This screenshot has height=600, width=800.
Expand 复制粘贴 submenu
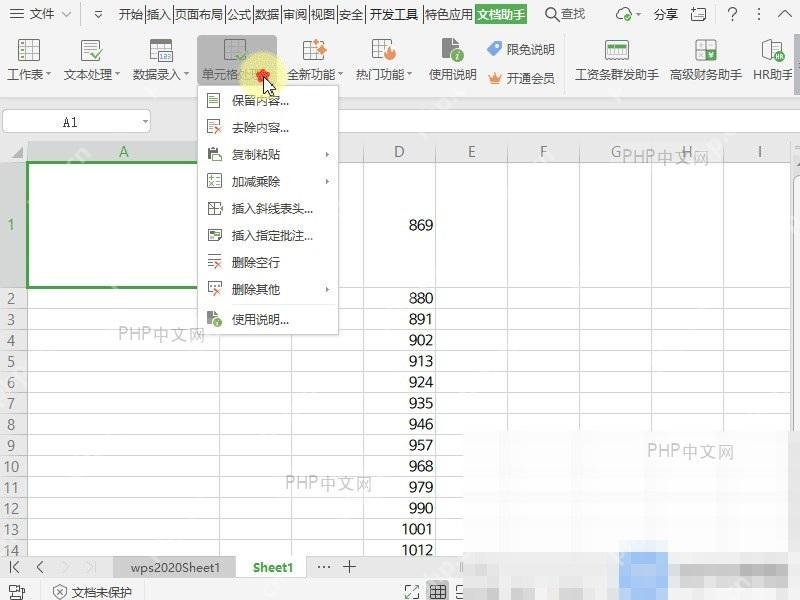coord(268,154)
